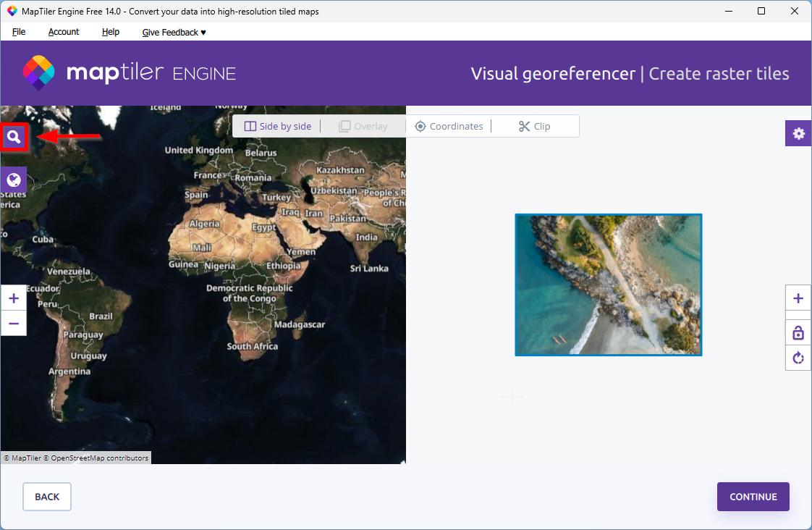Viewport: 812px width, 530px height.
Task: Click the Sri Lanka map label
Action: [368, 269]
